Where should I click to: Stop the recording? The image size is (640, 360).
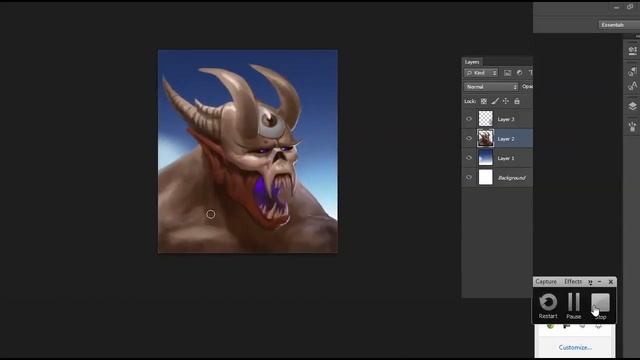click(x=600, y=306)
